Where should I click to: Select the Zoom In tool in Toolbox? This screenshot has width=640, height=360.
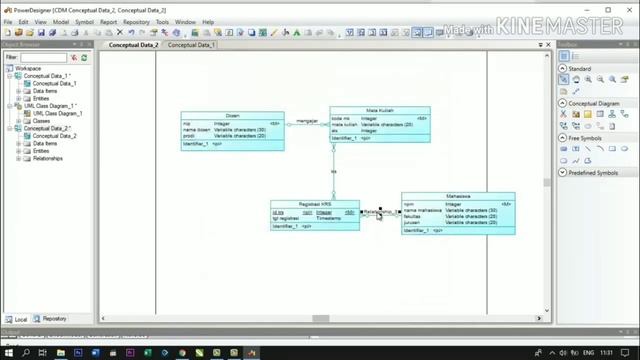point(588,79)
